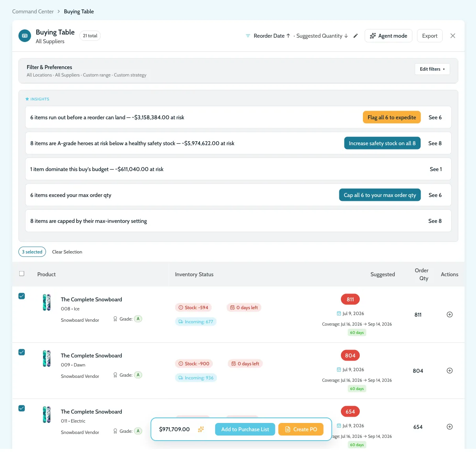Screen dimensions: 476x452
Task: Click 60 days badge in 811 row
Action: coord(357,332)
